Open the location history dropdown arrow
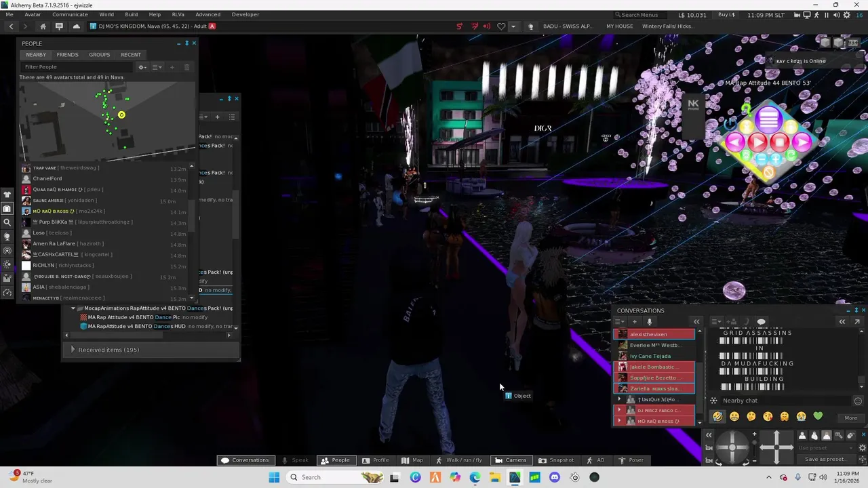 coord(513,26)
